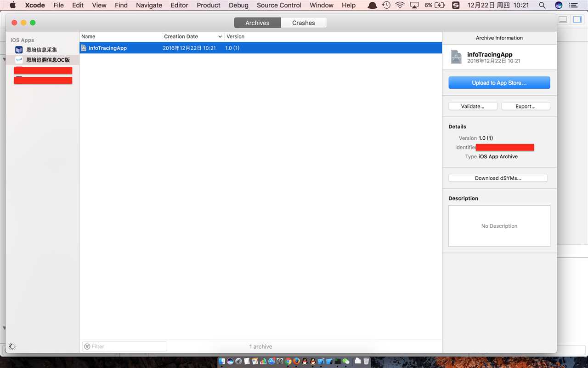Image resolution: width=588 pixels, height=368 pixels.
Task: Open App Store from the Dock
Action: 272,361
